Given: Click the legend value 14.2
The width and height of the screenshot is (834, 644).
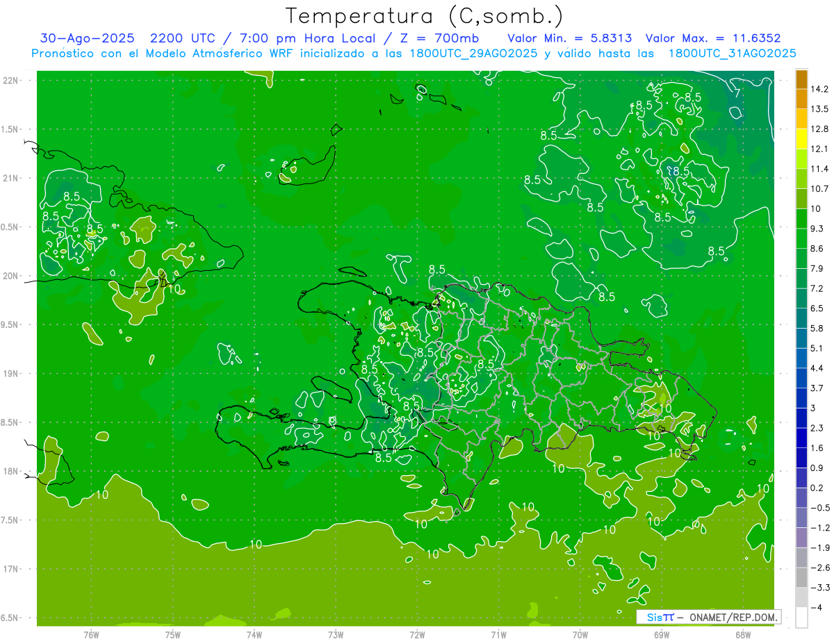Looking at the screenshot, I should (x=819, y=89).
